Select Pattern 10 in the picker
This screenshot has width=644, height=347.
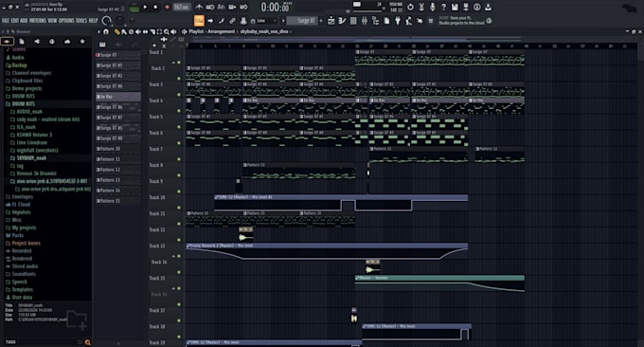click(x=117, y=149)
